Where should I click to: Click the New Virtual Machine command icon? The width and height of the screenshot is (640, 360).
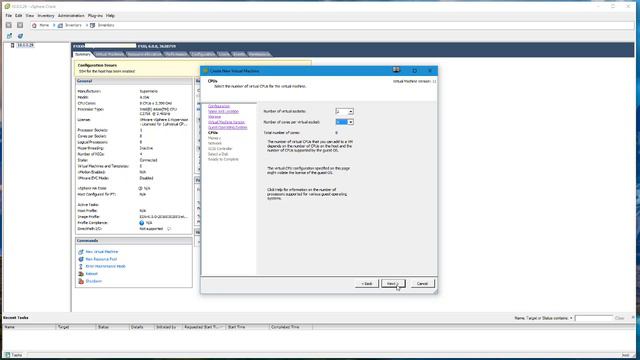tap(81, 252)
